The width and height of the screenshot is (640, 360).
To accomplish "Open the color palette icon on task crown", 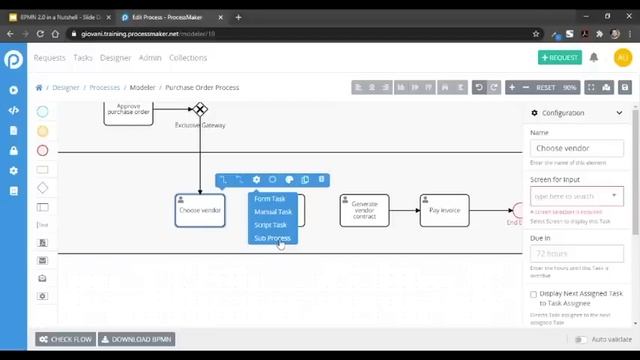I will [289, 180].
